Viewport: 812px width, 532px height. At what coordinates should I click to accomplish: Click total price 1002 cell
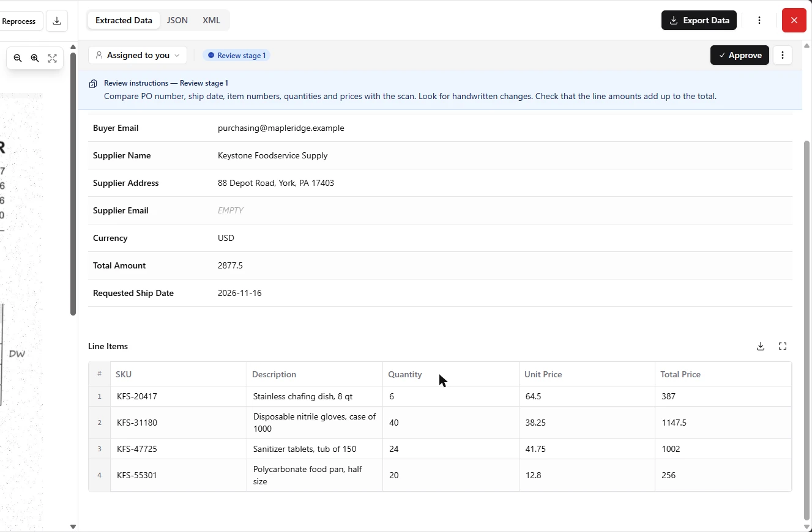(723, 449)
